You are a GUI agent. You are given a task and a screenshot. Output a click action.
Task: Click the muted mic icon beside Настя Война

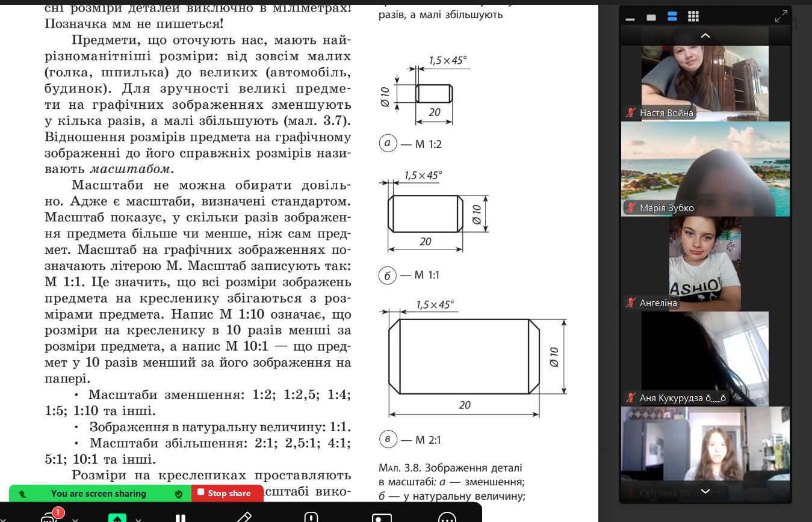(631, 112)
